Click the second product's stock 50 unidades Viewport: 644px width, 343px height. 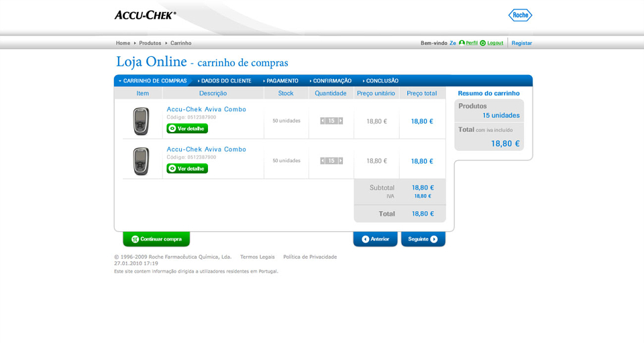pyautogui.click(x=286, y=160)
